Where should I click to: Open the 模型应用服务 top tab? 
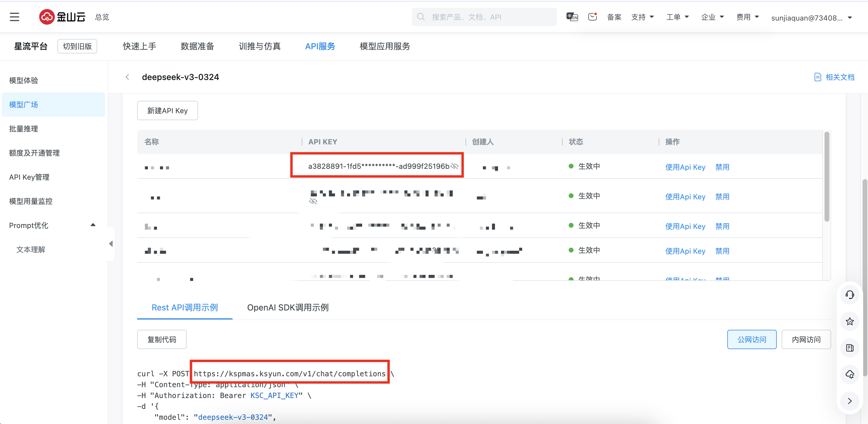click(x=384, y=46)
